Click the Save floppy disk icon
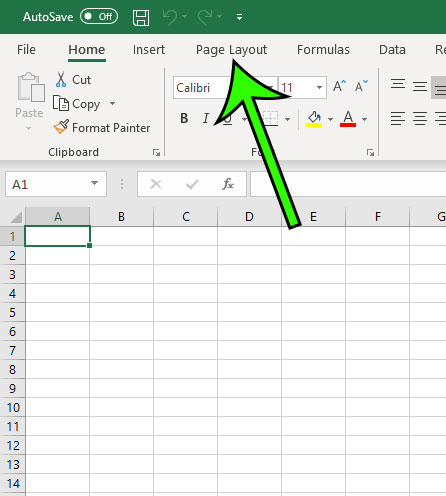446x496 pixels. tap(141, 17)
